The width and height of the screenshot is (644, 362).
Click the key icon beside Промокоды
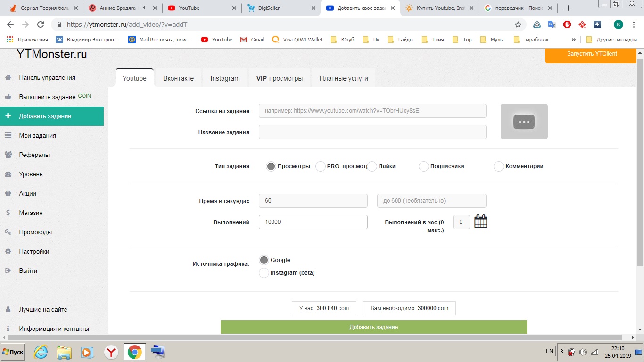click(x=8, y=232)
